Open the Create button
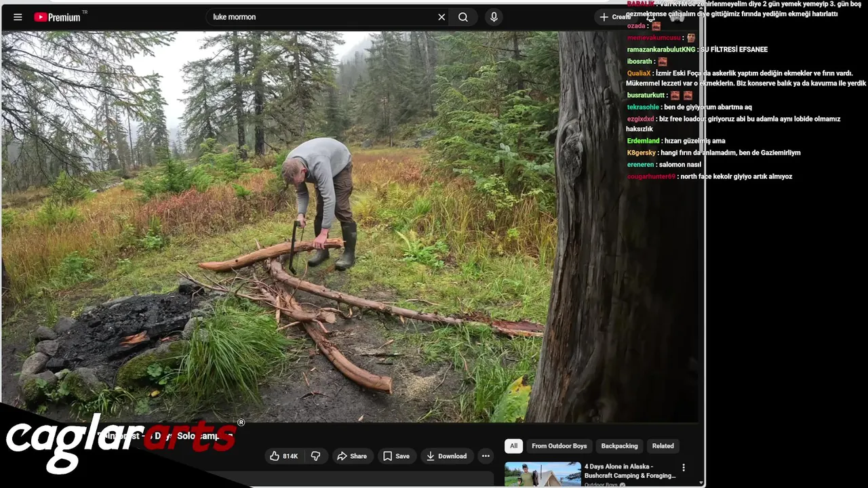The height and width of the screenshot is (488, 868). tap(614, 17)
